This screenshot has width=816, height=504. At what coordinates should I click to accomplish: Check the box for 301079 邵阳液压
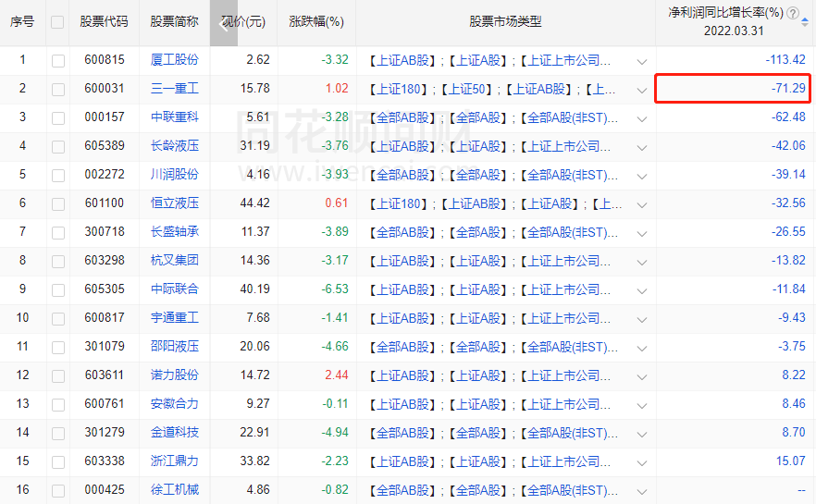(58, 347)
